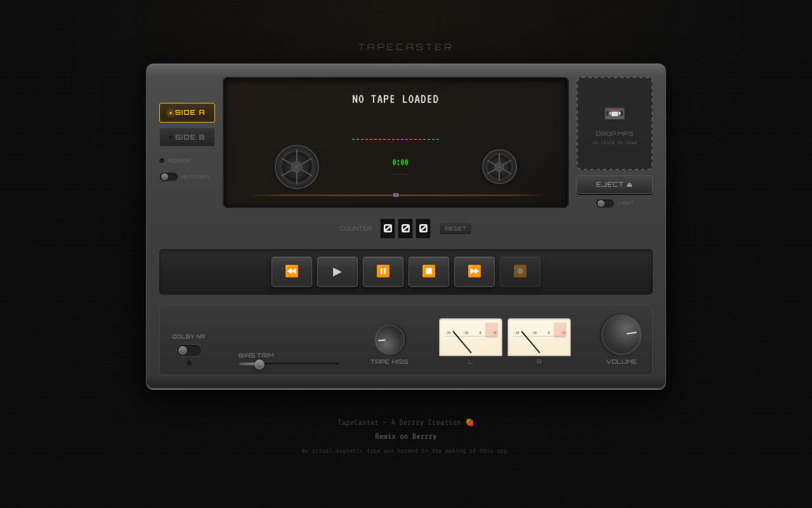812x508 pixels.
Task: Click the 'NO TAPE LOADED' display text
Action: [x=396, y=100]
